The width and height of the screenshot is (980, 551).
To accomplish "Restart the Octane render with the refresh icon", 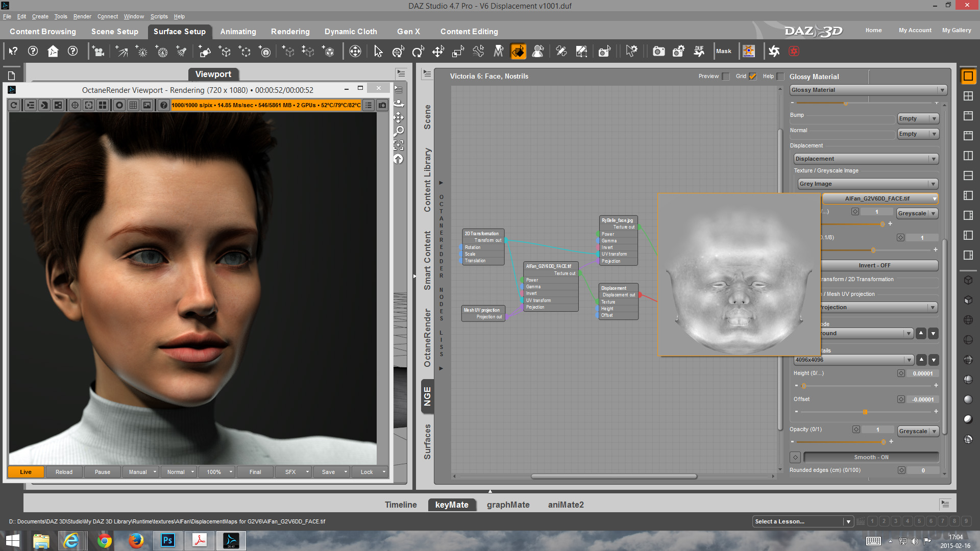I will 14,105.
